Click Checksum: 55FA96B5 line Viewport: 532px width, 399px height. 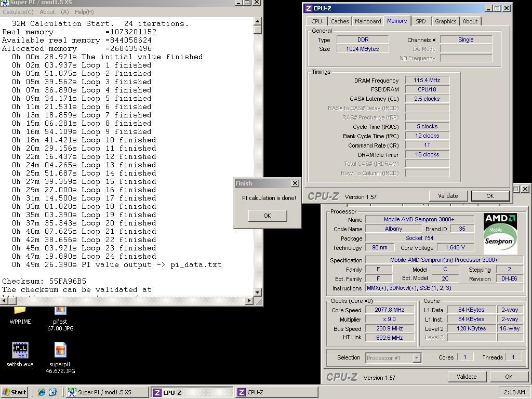[x=44, y=281]
